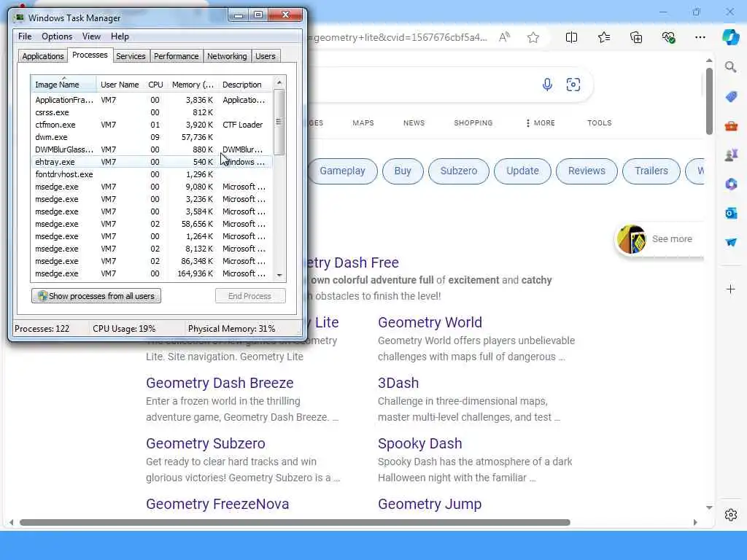
Task: Open the Geometry Subzero link
Action: pos(205,443)
